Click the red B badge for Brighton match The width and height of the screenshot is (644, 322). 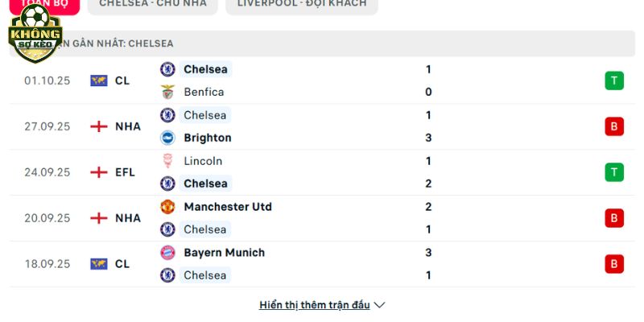[x=614, y=126]
